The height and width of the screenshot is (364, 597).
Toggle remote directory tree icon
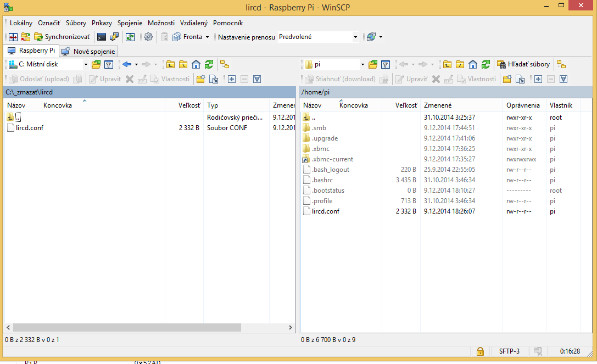coord(562,64)
